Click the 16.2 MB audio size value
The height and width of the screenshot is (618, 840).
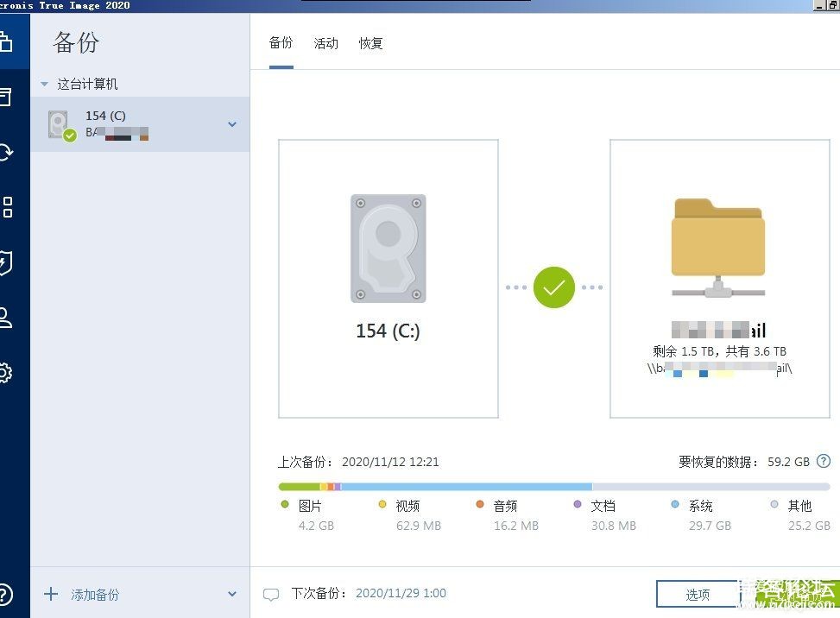coord(516,526)
